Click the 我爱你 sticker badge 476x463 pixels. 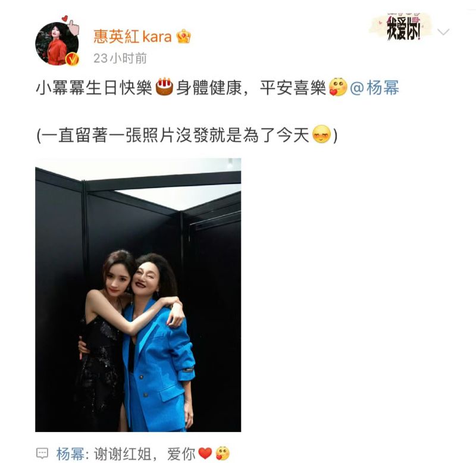pos(401,27)
